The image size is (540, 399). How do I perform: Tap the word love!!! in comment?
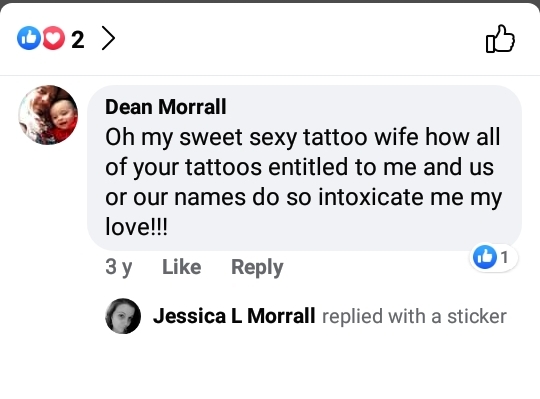pyautogui.click(x=136, y=227)
